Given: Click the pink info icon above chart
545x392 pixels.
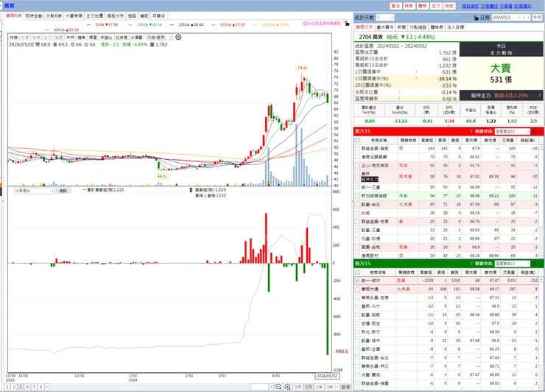Looking at the screenshot, I should coord(305,24).
